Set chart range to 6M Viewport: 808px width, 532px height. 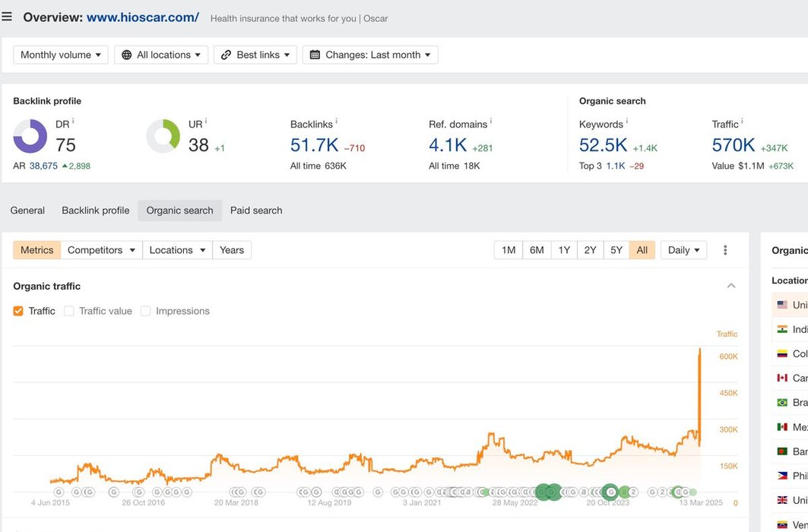pyautogui.click(x=537, y=250)
